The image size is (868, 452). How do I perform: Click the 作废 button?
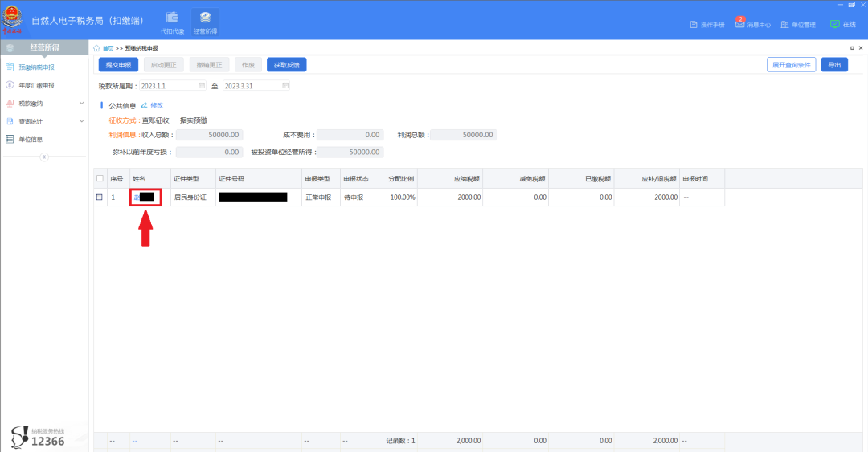(x=248, y=65)
